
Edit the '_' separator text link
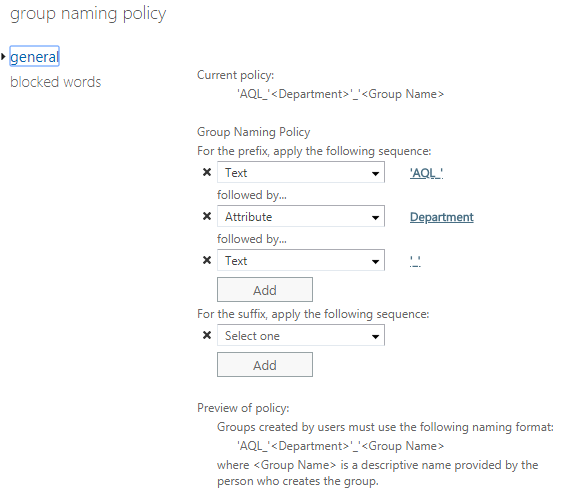tap(415, 261)
